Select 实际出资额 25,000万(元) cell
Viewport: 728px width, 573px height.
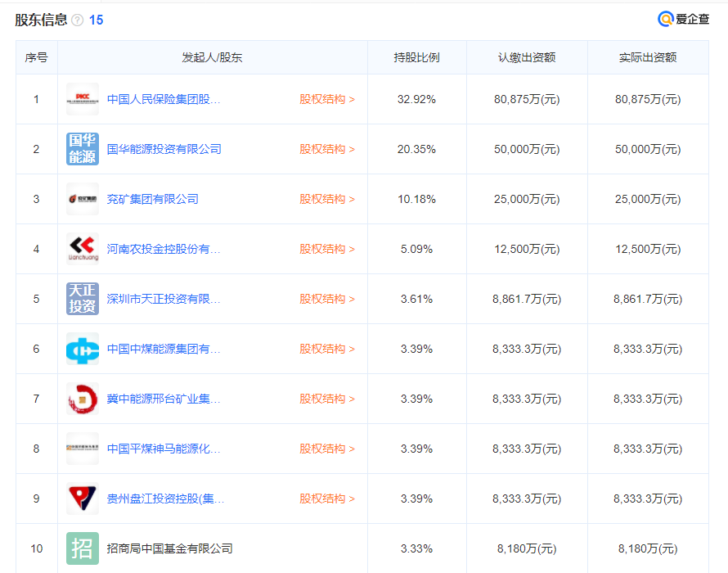pyautogui.click(x=648, y=200)
